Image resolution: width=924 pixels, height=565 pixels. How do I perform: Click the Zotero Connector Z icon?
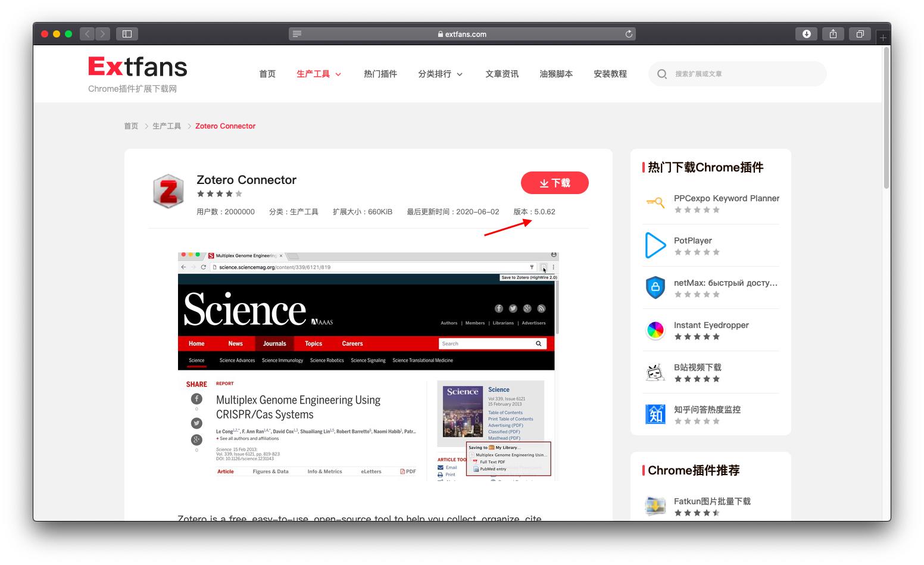(x=168, y=192)
